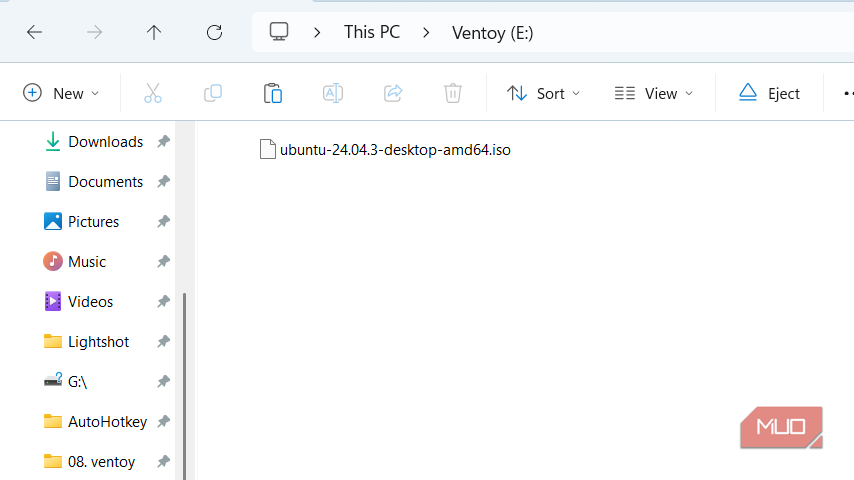Toggle pin next to Lightshot folder

coord(163,342)
